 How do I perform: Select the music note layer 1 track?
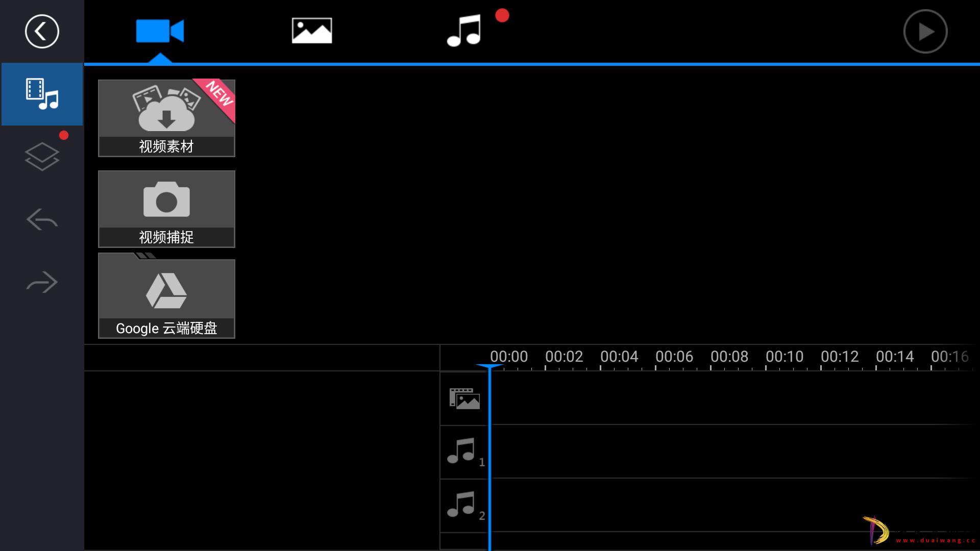(464, 451)
